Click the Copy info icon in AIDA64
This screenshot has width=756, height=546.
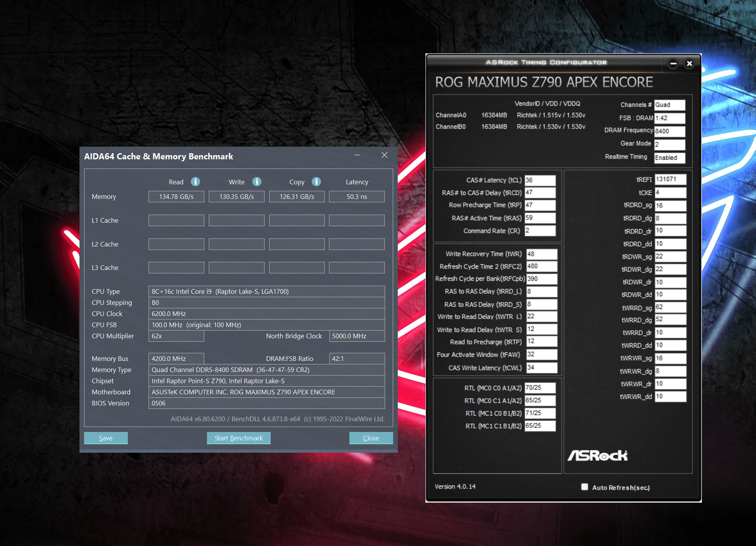[x=316, y=182]
